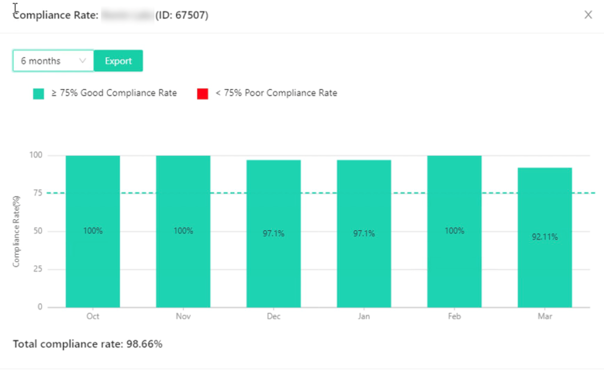
Task: Select the Oct bar showing 100%
Action: (93, 231)
